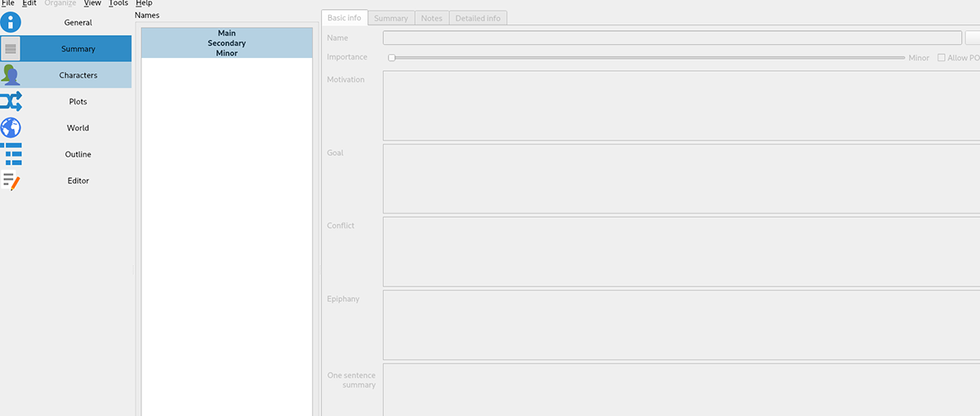
Task: Select Editor label in sidebar
Action: pyautogui.click(x=78, y=181)
